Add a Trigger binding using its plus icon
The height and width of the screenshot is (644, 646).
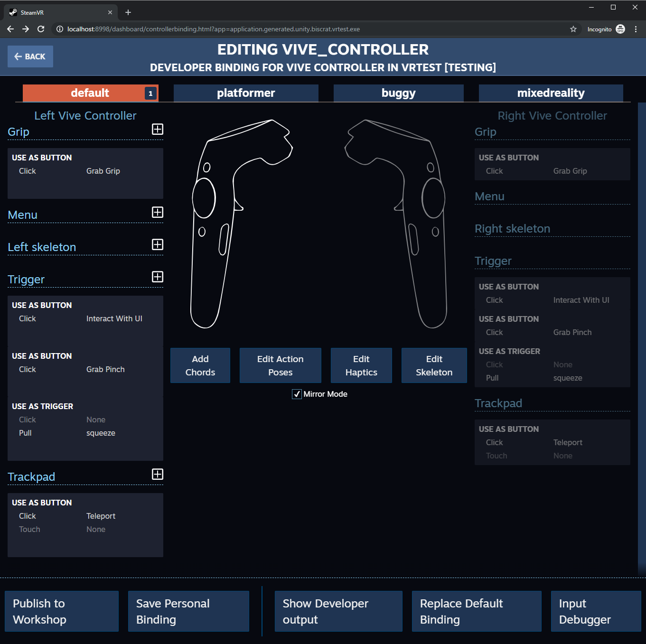157,277
